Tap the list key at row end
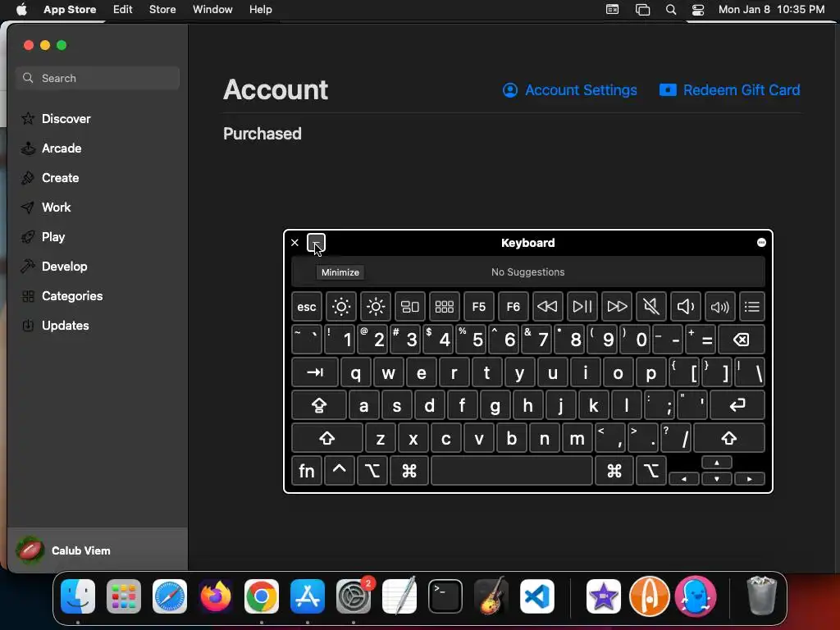 click(x=751, y=307)
